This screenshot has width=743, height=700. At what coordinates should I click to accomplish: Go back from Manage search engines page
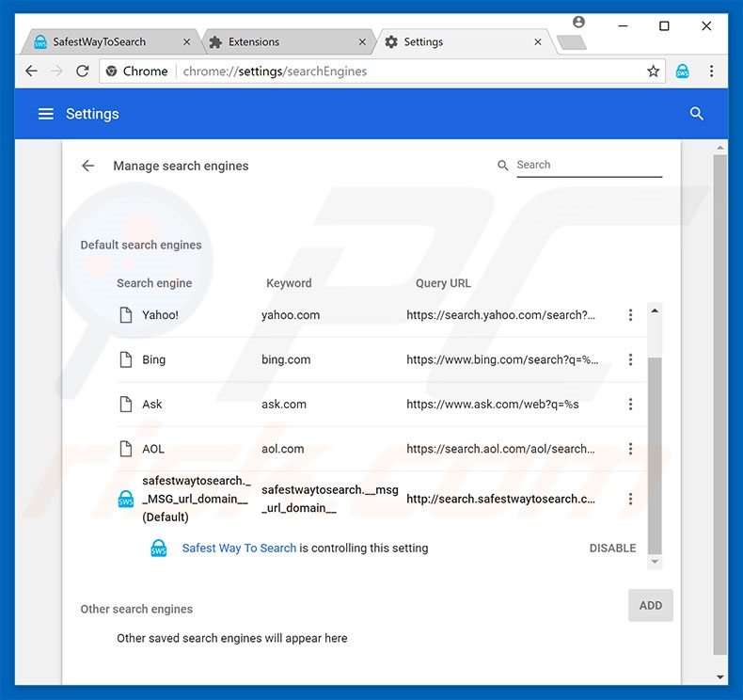pos(87,166)
